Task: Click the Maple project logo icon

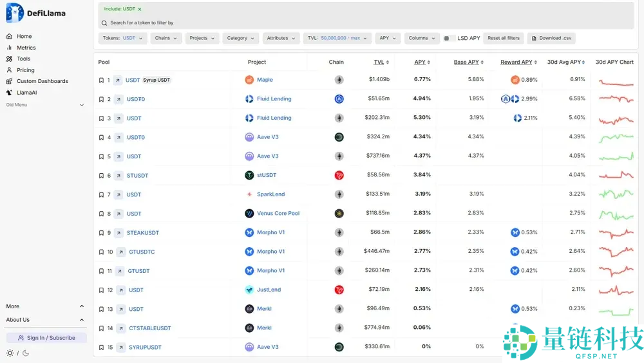Action: [249, 80]
